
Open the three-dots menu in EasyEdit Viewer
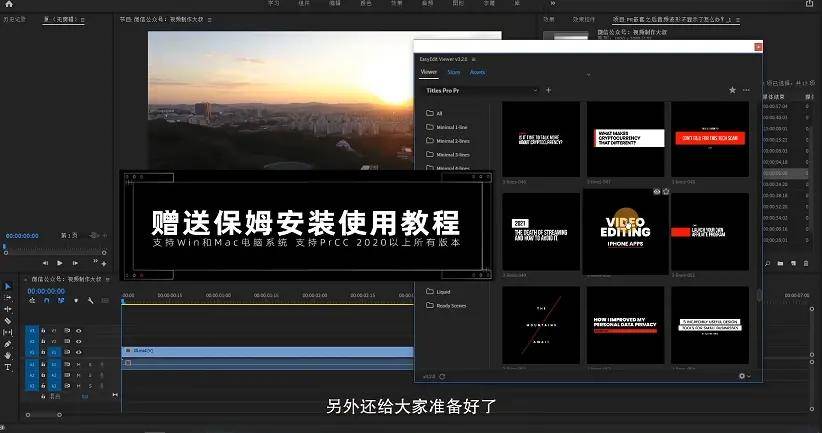(747, 90)
